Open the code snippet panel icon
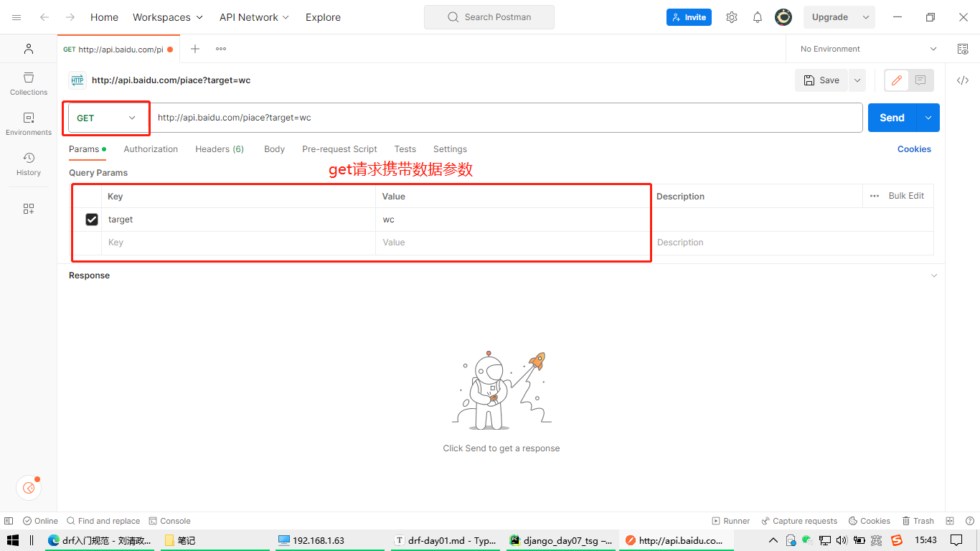Viewport: 980px width, 551px height. pyautogui.click(x=963, y=80)
